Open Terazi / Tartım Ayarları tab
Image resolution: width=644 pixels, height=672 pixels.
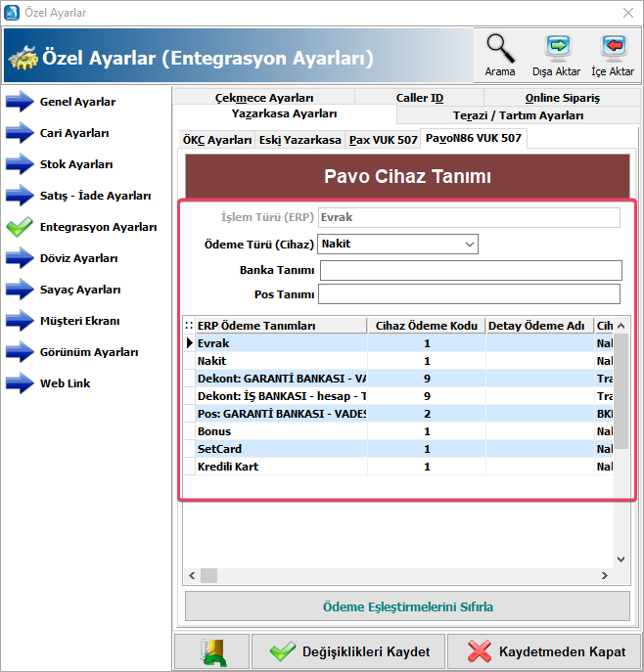coord(519,115)
